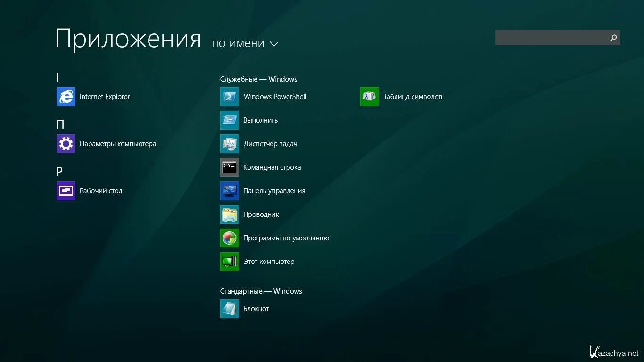Click the 'Рабочий стол' label

point(101,191)
